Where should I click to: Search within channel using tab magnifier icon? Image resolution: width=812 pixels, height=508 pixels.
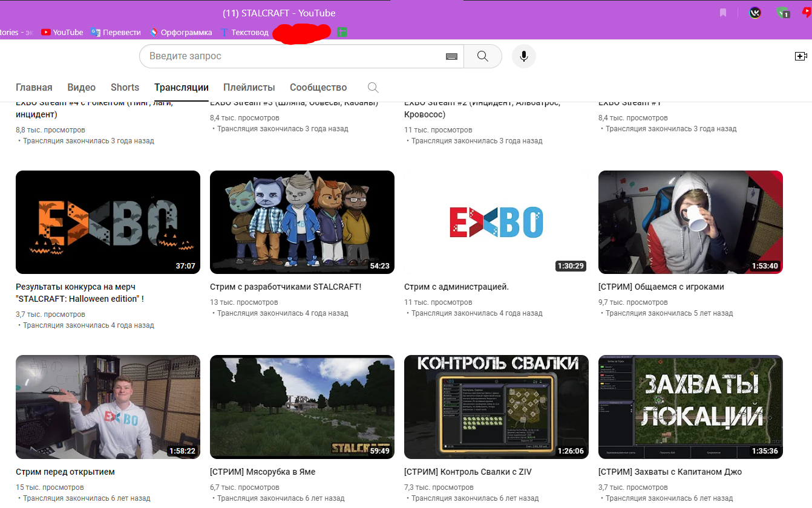(373, 88)
